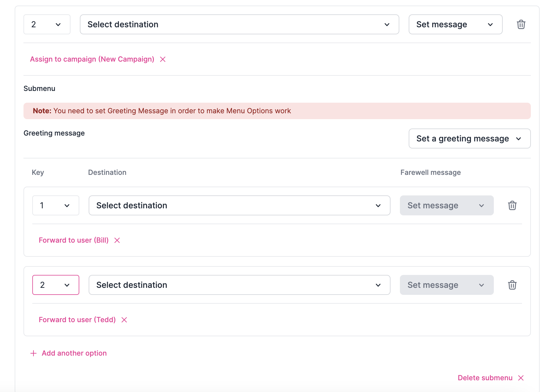
Task: Delete the top menu option row
Action: [x=521, y=24]
